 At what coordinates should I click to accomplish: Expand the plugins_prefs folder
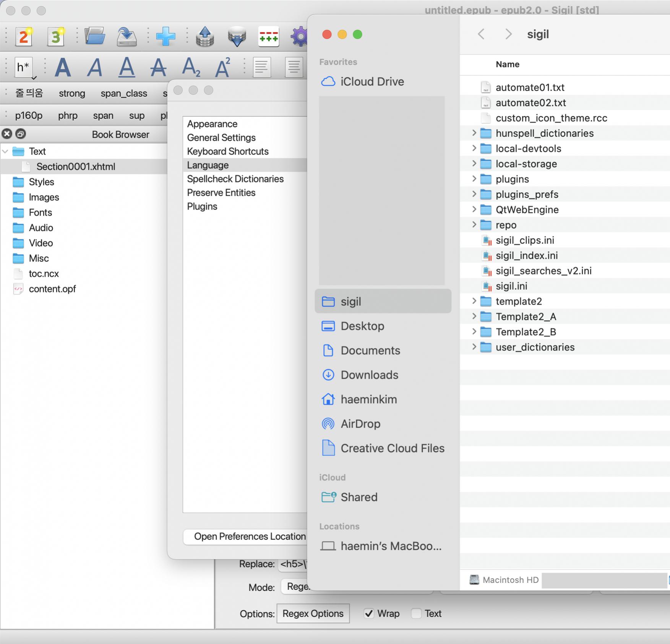coord(474,194)
